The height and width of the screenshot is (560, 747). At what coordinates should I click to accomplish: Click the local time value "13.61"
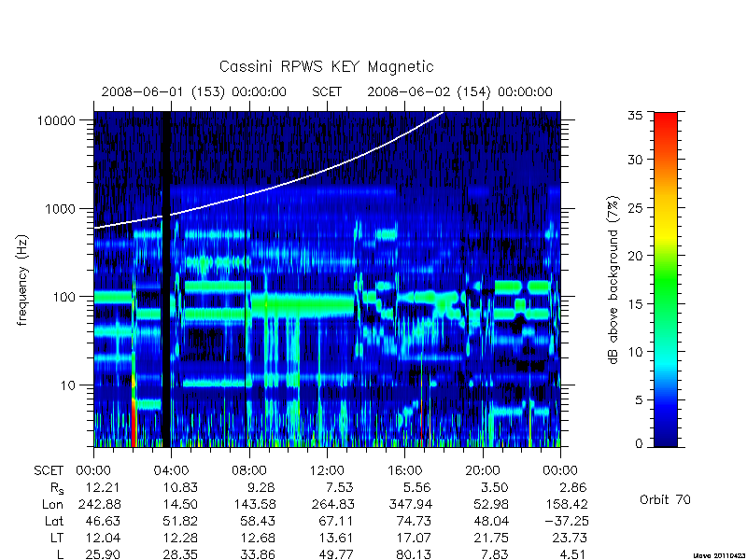point(336,539)
